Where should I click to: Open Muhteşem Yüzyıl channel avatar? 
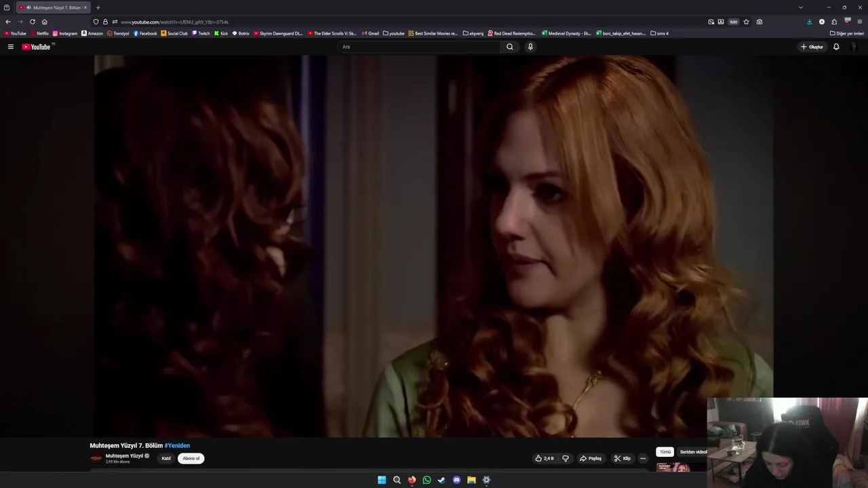click(96, 458)
